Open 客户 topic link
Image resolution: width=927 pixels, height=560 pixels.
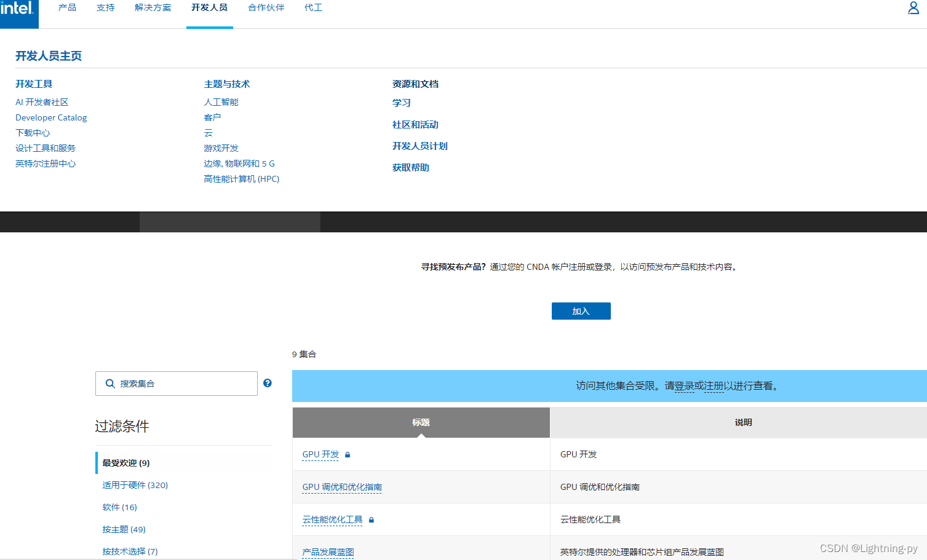[212, 117]
